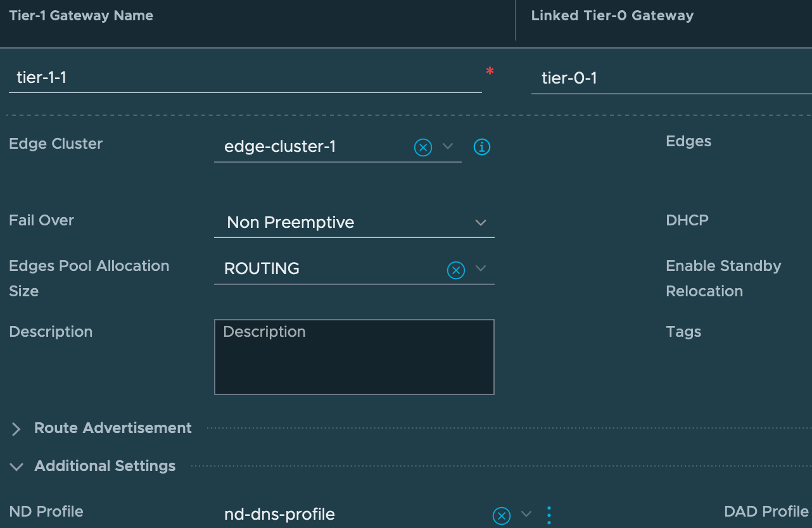The width and height of the screenshot is (812, 528).
Task: Clear the nd-dns-profile ND Profile selection
Action: pyautogui.click(x=501, y=516)
